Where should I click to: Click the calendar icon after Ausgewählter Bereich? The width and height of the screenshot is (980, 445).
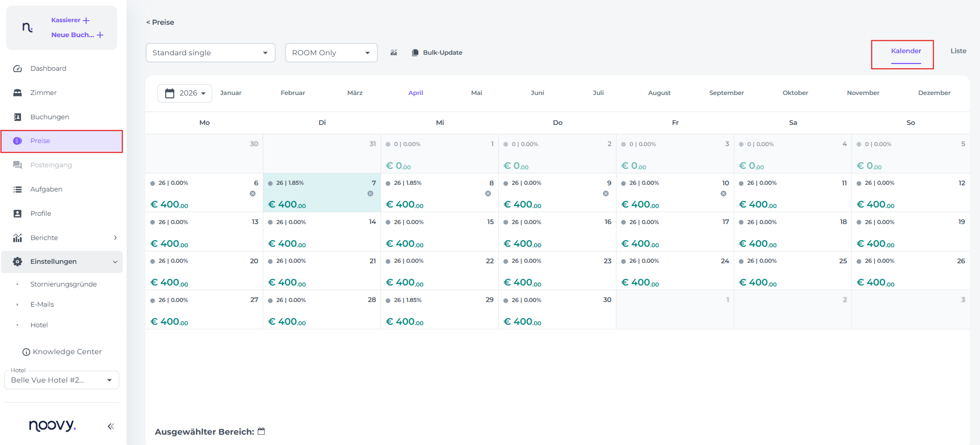point(261,431)
